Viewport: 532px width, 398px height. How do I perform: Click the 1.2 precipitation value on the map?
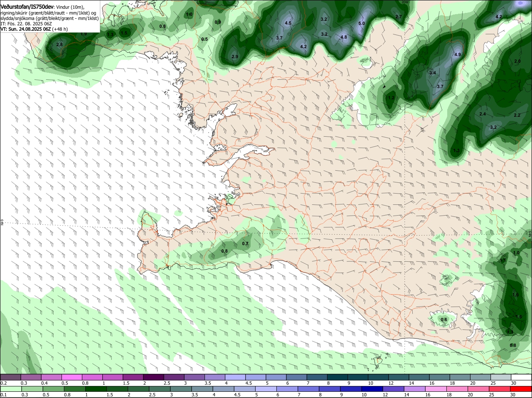click(391, 98)
